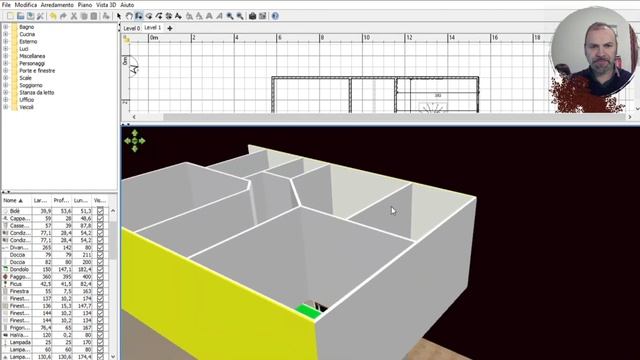
Task: Expand the Cucina catalog category
Action: point(6,34)
